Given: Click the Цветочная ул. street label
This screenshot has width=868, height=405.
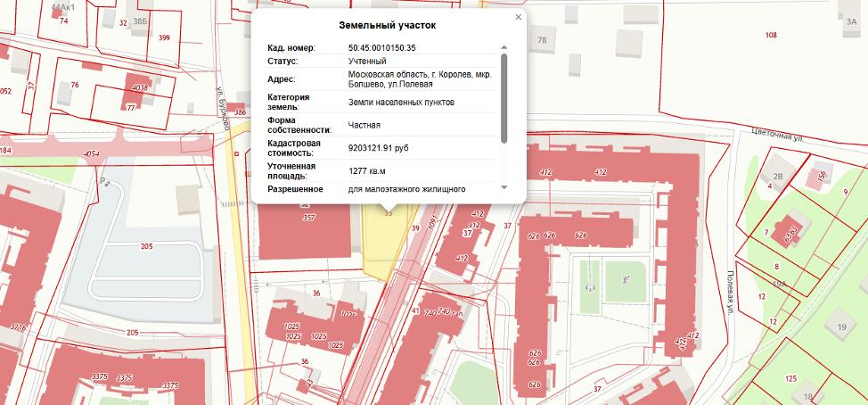Looking at the screenshot, I should tap(780, 139).
